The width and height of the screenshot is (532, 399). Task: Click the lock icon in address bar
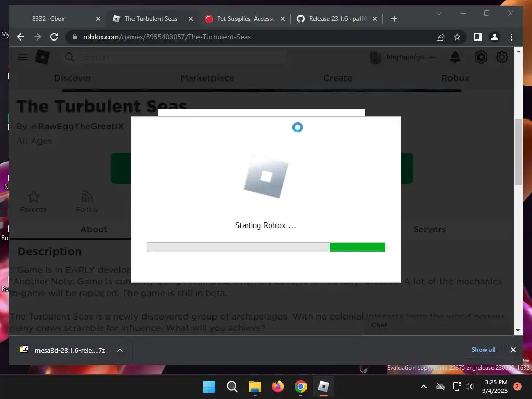[75, 37]
